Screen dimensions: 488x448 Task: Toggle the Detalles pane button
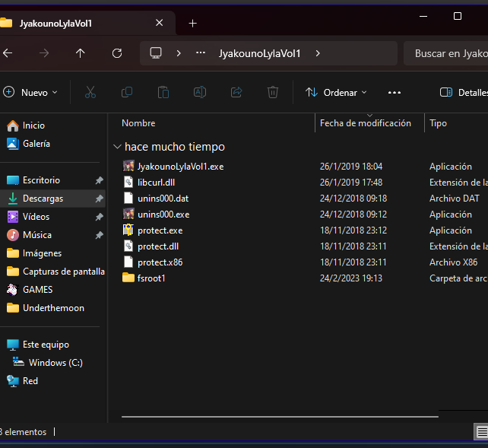pos(463,93)
